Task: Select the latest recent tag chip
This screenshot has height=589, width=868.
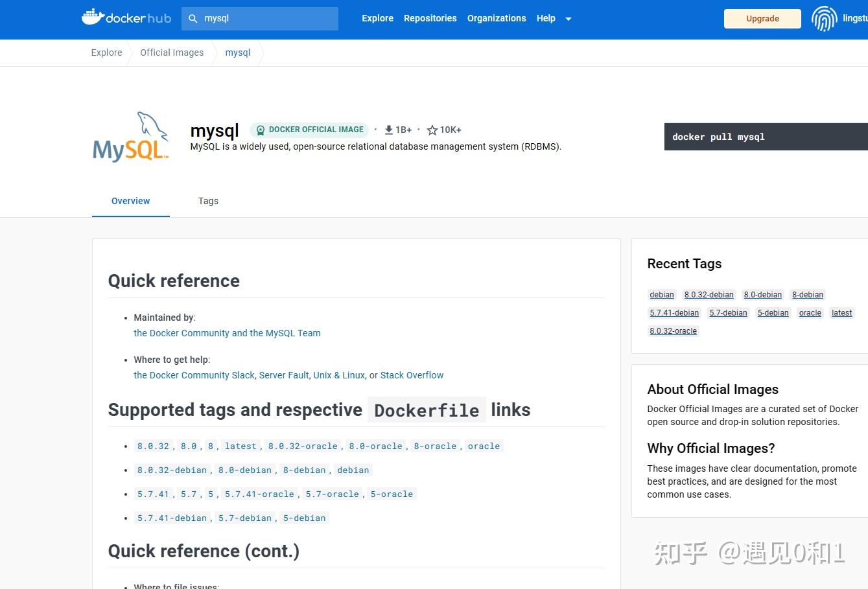Action: [x=841, y=313]
